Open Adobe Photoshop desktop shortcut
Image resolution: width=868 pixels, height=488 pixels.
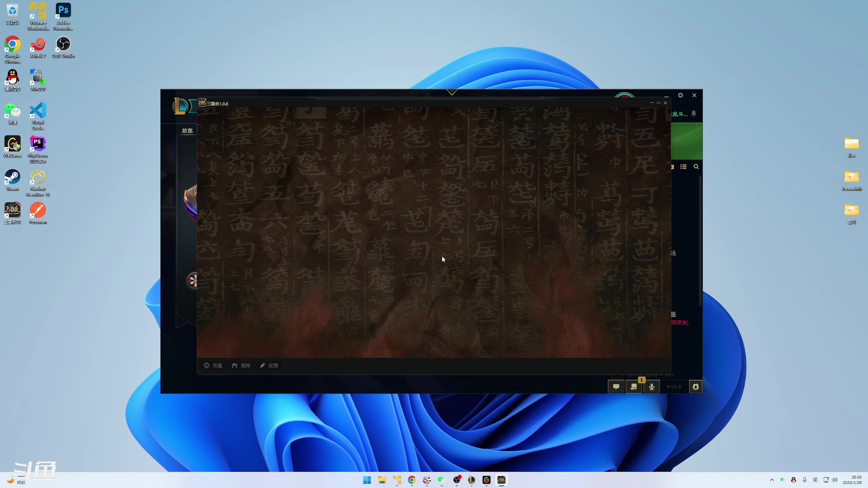click(63, 16)
